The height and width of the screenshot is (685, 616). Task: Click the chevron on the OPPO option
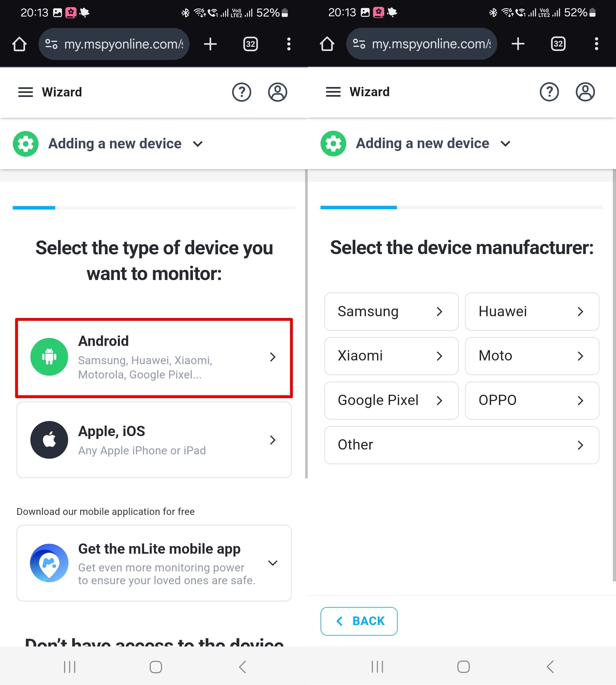pos(581,400)
